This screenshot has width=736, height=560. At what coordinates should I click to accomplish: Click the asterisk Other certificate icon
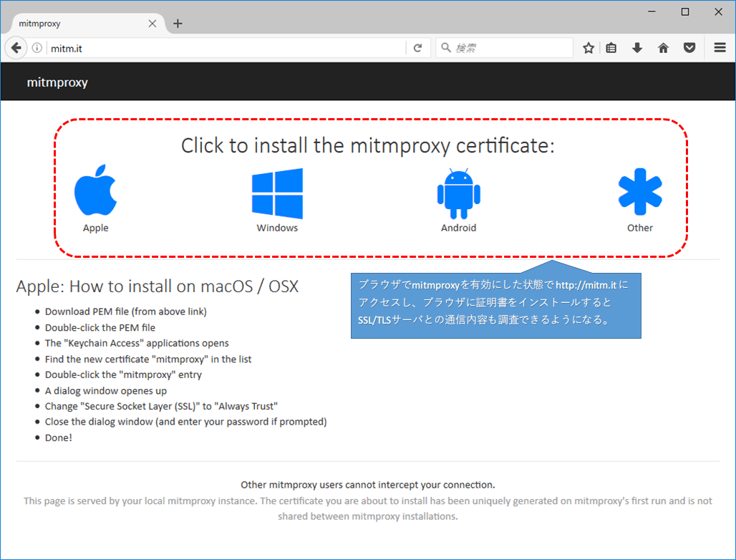pyautogui.click(x=640, y=191)
